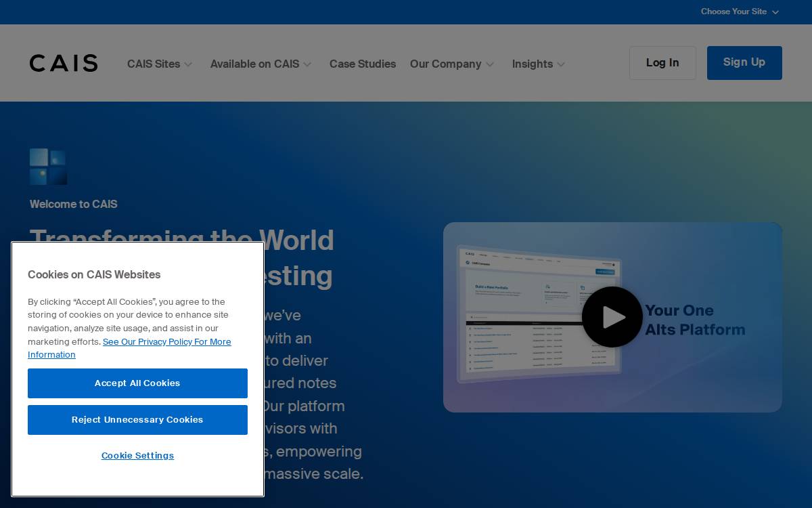Click Reject Unnecessary Cookies
Image resolution: width=812 pixels, height=508 pixels.
137,420
